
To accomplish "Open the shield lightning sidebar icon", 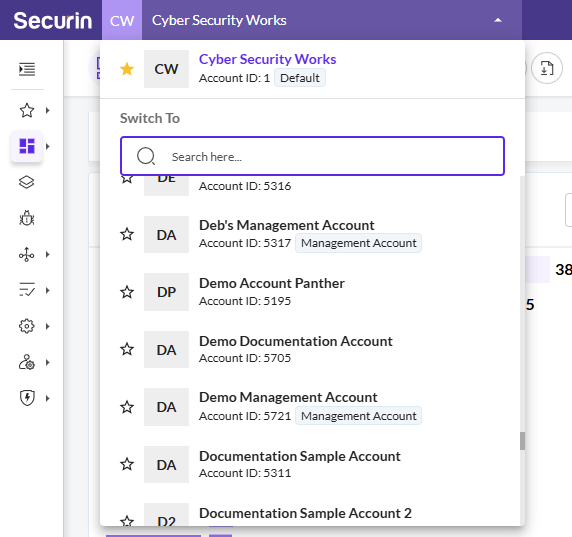I will pos(27,398).
